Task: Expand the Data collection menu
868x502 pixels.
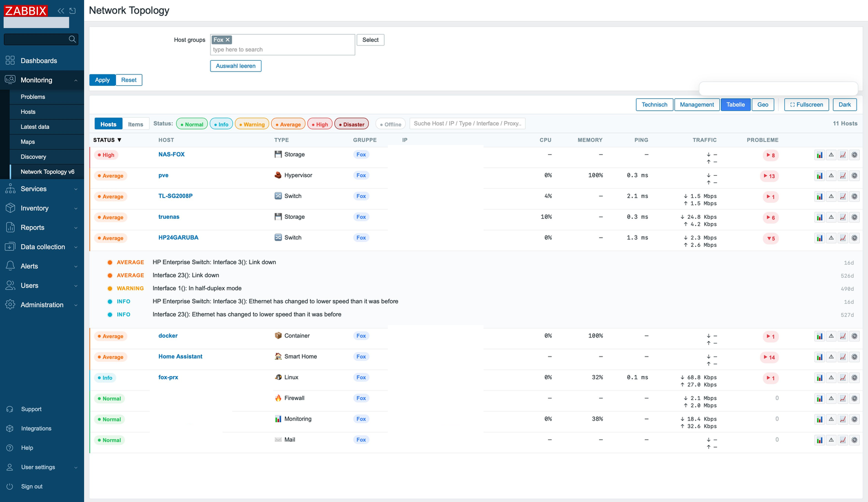Action: click(x=42, y=247)
